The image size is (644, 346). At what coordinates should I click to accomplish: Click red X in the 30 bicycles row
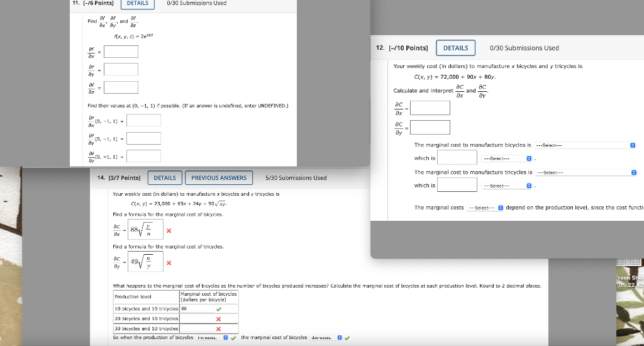point(218,329)
